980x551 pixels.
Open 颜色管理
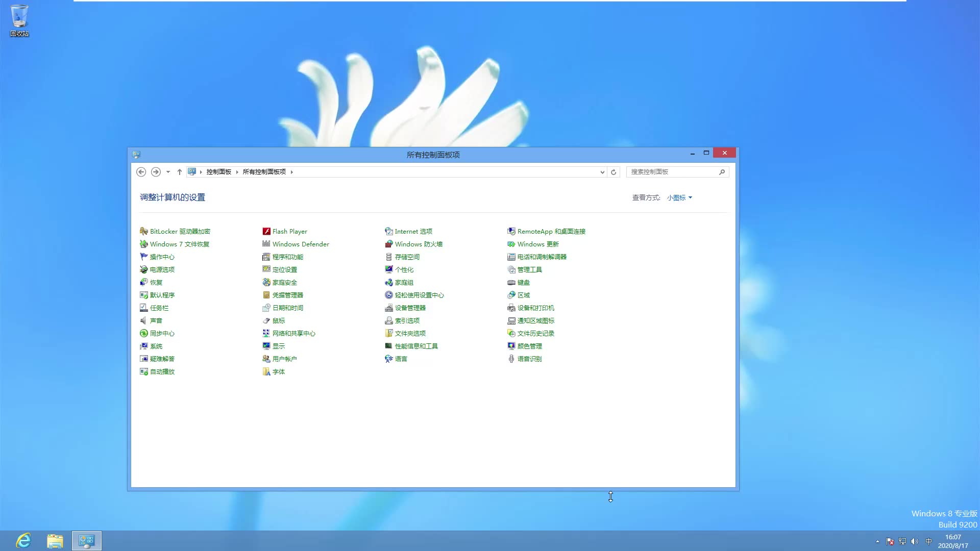click(529, 346)
